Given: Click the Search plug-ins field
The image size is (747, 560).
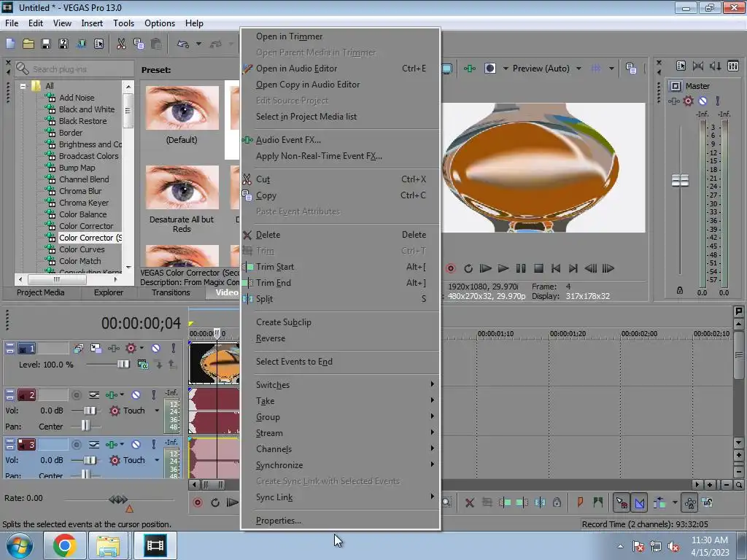Looking at the screenshot, I should point(74,69).
